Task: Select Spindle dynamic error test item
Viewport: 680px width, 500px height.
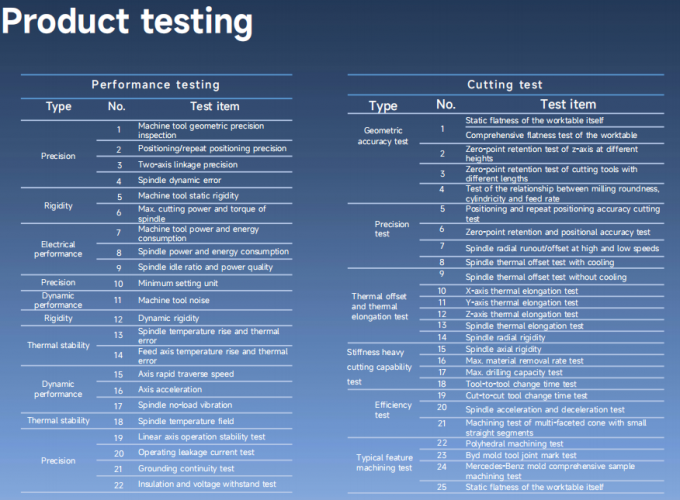Action: click(180, 180)
